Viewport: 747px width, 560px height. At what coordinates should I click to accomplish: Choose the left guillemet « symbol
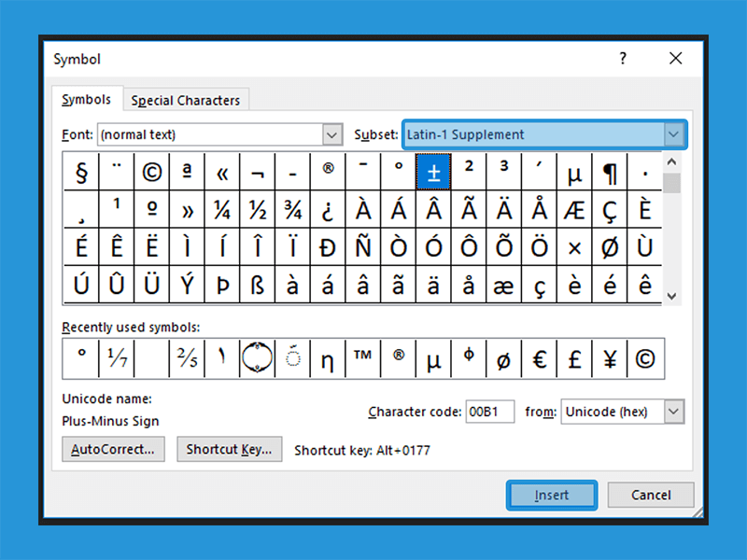point(222,172)
